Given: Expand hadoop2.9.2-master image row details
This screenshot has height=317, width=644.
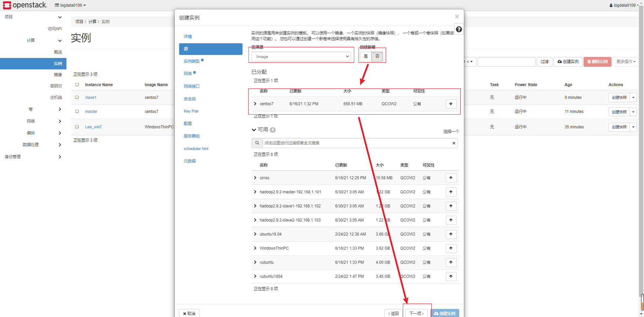Looking at the screenshot, I should (255, 192).
